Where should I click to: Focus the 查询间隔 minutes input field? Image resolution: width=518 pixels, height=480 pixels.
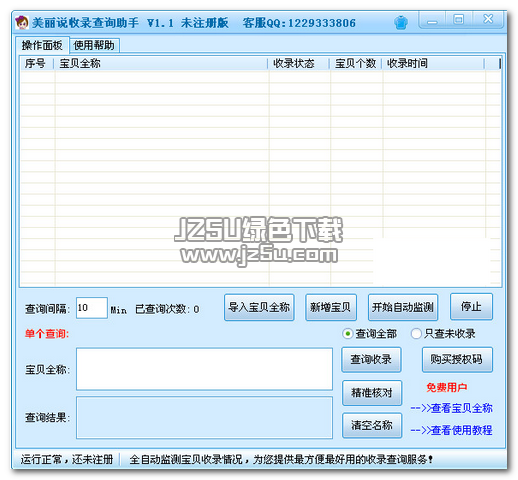(92, 308)
